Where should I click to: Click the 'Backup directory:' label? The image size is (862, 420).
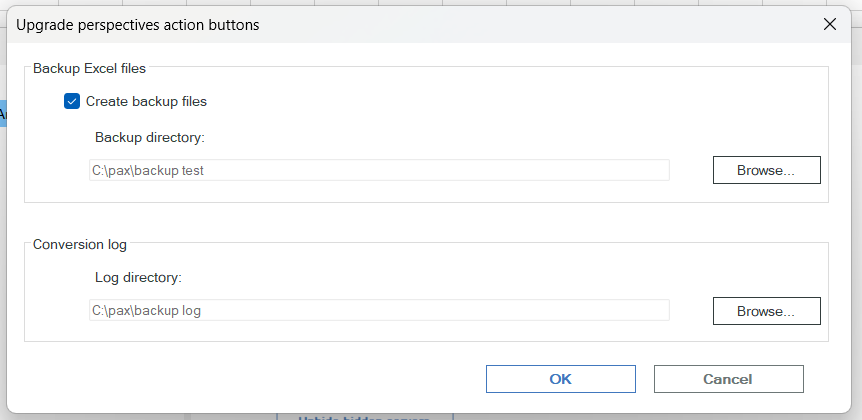click(150, 137)
